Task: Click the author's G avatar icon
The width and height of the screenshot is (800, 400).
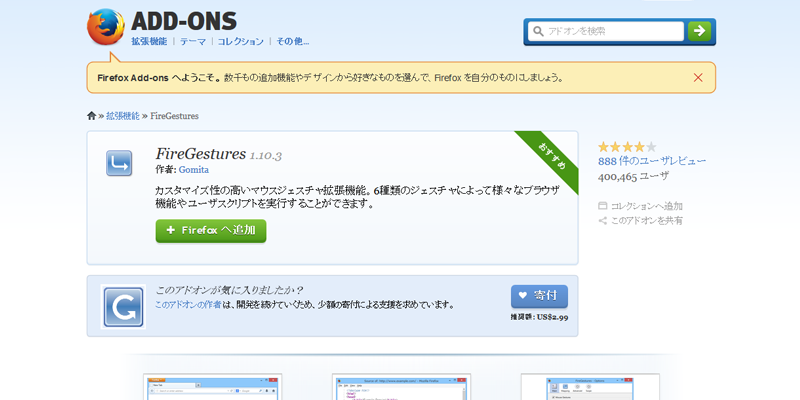Action: (x=123, y=307)
